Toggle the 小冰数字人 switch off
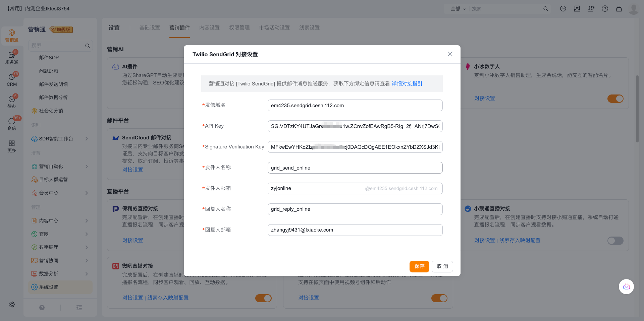This screenshot has height=321, width=644. (x=615, y=99)
